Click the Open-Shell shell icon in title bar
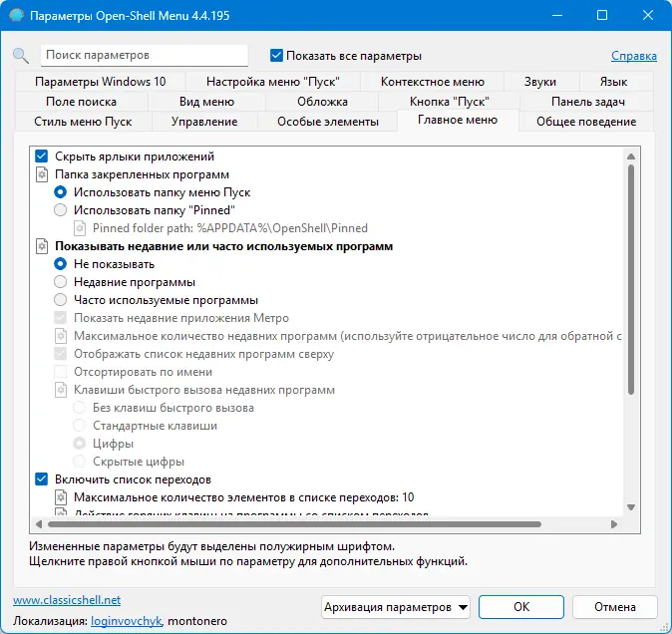Screen dimensions: 672x634 pyautogui.click(x=17, y=15)
